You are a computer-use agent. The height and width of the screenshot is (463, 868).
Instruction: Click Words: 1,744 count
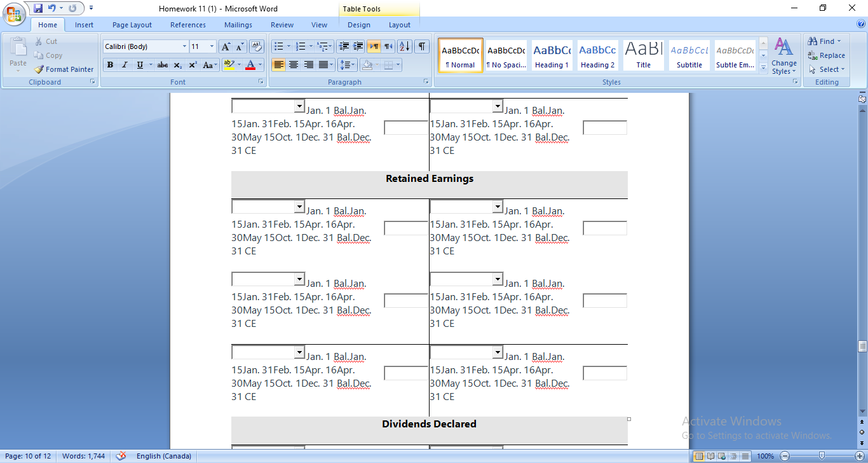(83, 456)
